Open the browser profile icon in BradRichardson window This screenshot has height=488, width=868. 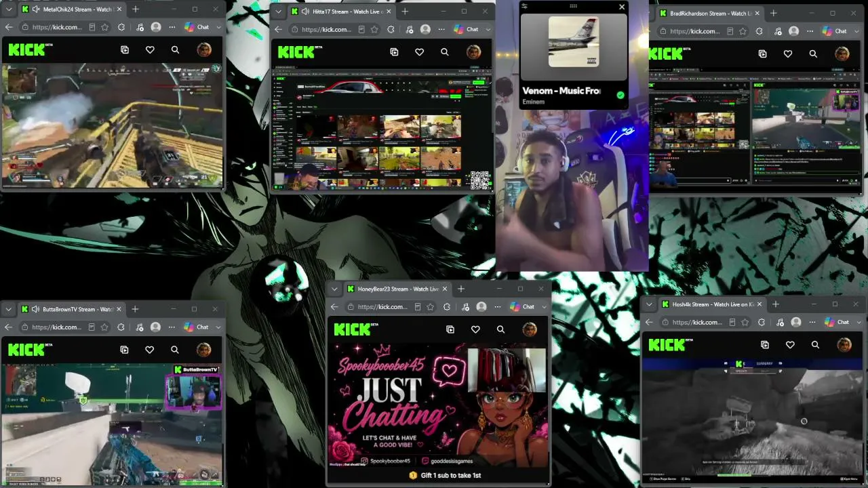[794, 31]
